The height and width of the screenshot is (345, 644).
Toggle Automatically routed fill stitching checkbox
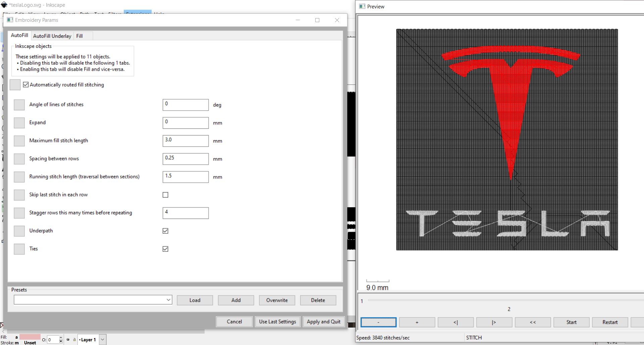coord(26,85)
